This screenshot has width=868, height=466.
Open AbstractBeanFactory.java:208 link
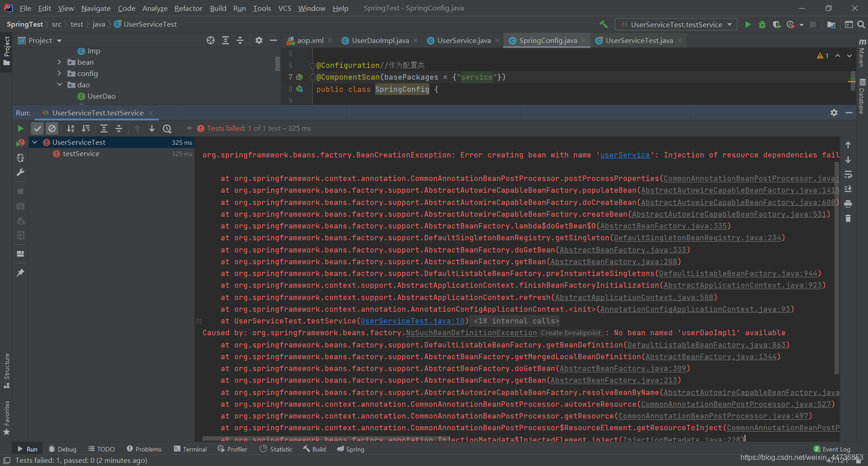pos(613,262)
